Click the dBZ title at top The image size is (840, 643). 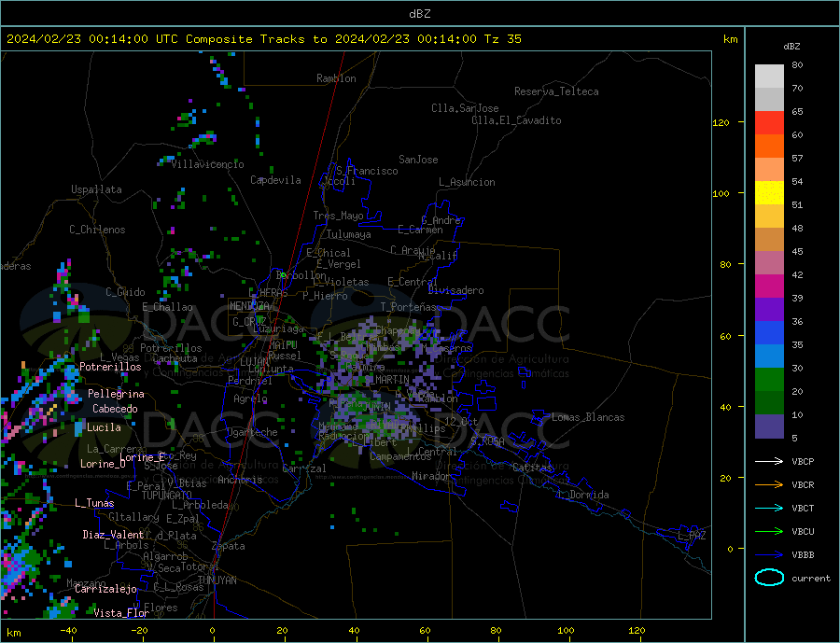pyautogui.click(x=419, y=14)
